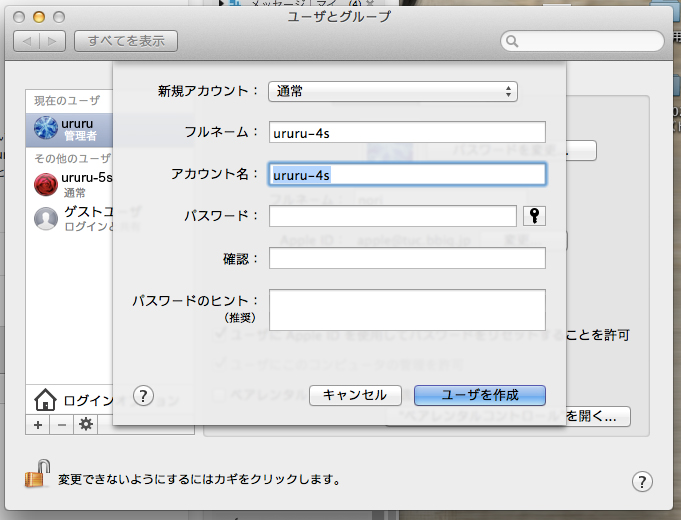Select the ゲストユーザ row text

102,212
